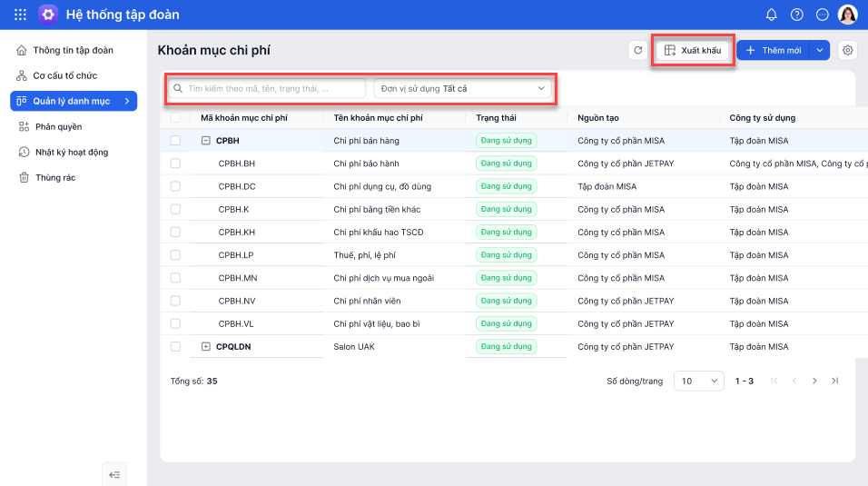Viewport: 868px width, 486px height.
Task: Click the Phân quyền permissions icon
Action: point(24,126)
